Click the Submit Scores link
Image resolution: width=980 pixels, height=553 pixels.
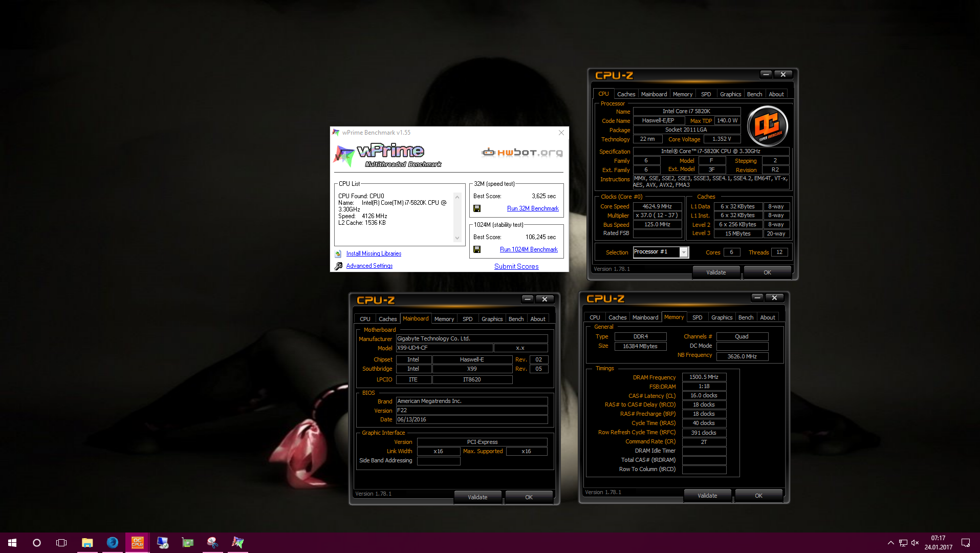516,266
